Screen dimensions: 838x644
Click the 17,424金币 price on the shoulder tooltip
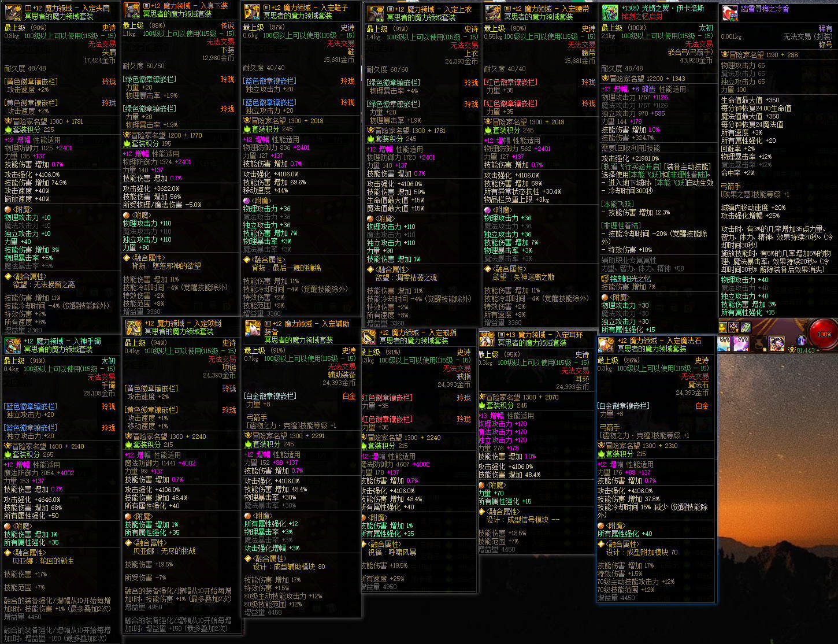pyautogui.click(x=100, y=60)
